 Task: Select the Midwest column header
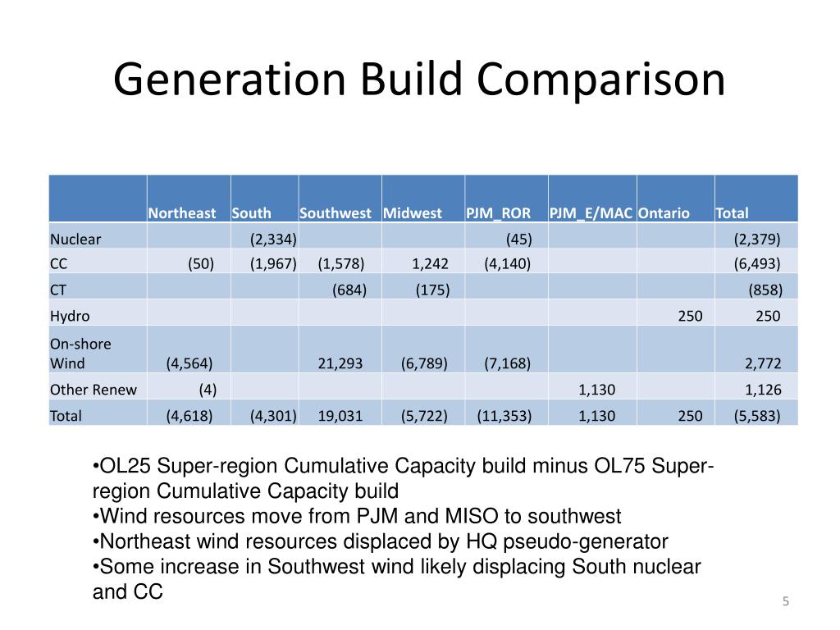(413, 213)
